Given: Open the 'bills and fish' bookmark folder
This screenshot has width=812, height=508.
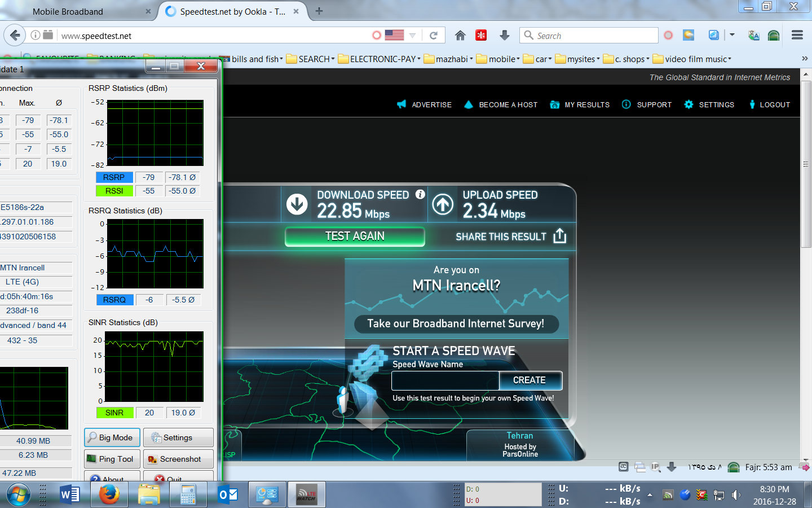Looking at the screenshot, I should (x=251, y=59).
